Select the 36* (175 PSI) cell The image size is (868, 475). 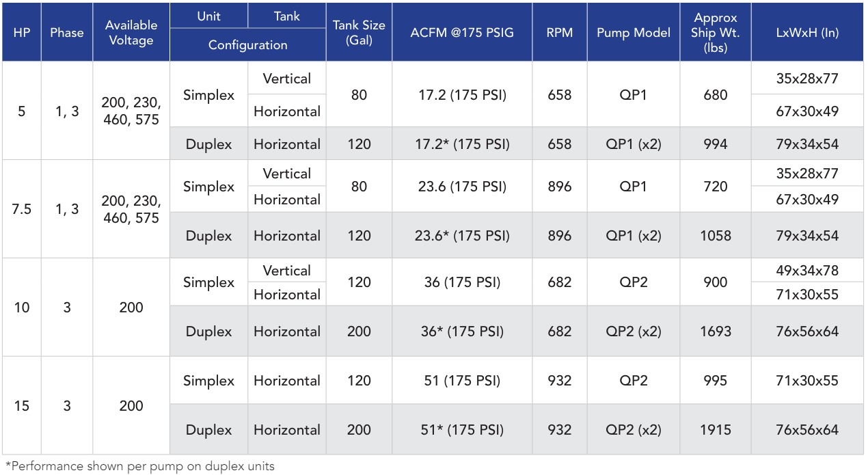(462, 331)
